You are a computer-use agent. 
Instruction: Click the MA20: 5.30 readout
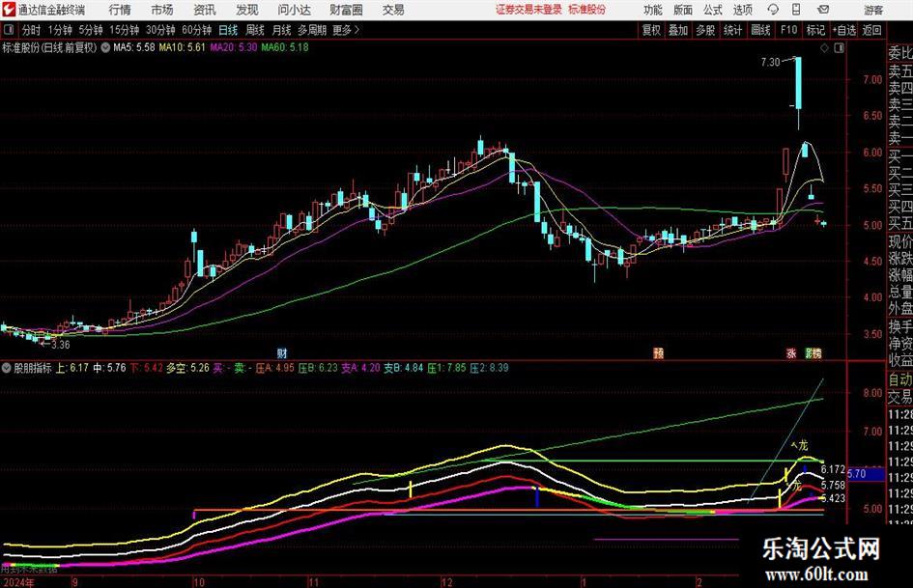click(x=234, y=47)
